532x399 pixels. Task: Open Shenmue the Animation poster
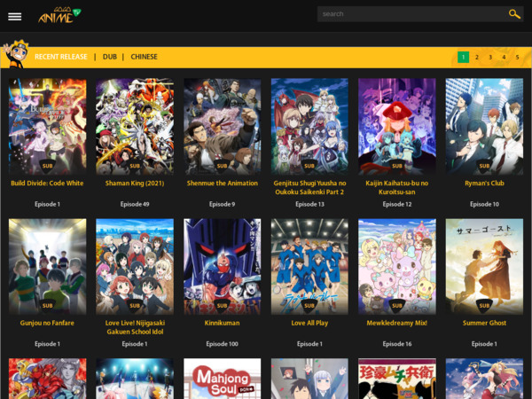[x=223, y=127]
